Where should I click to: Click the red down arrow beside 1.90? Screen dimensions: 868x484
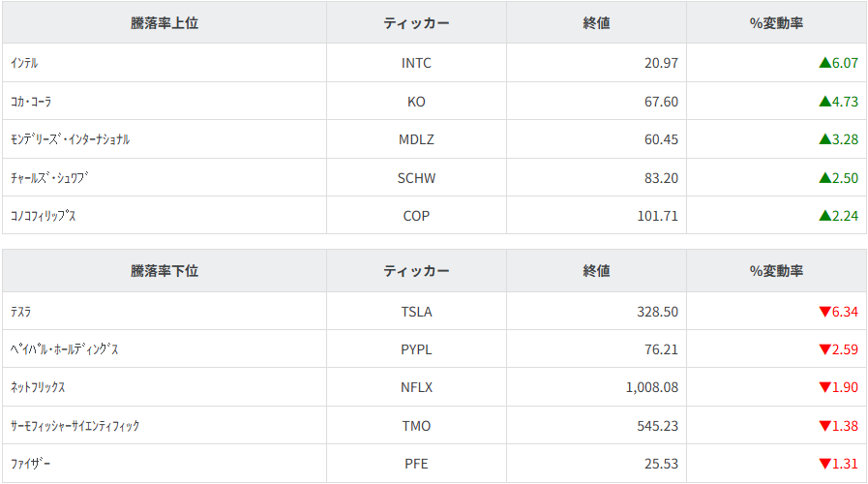coord(824,388)
